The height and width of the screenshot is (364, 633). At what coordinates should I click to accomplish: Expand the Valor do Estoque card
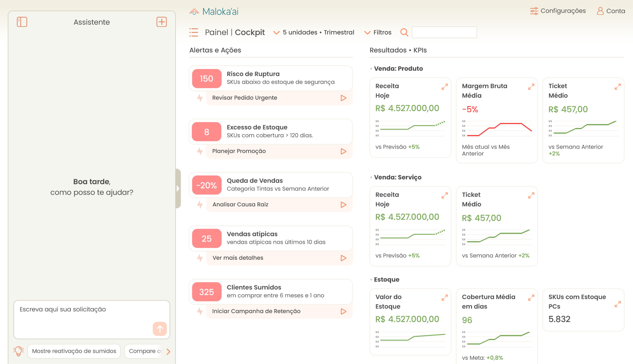[444, 298]
